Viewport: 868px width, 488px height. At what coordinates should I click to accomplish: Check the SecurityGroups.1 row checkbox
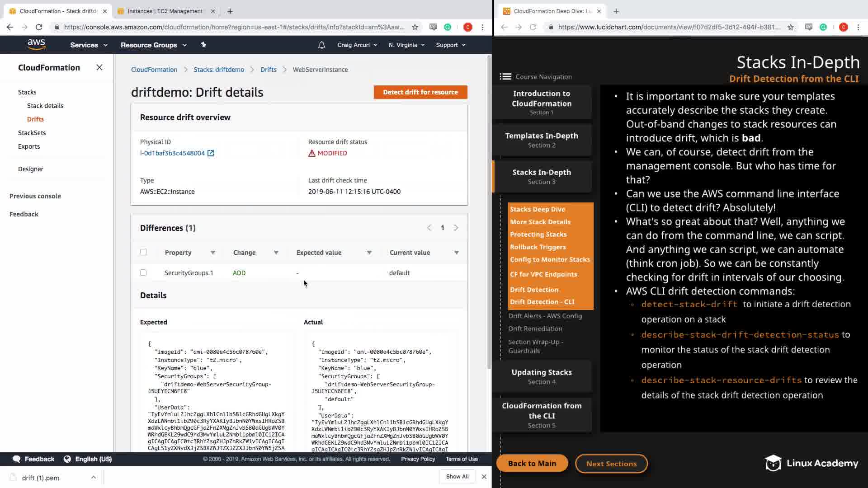(143, 272)
